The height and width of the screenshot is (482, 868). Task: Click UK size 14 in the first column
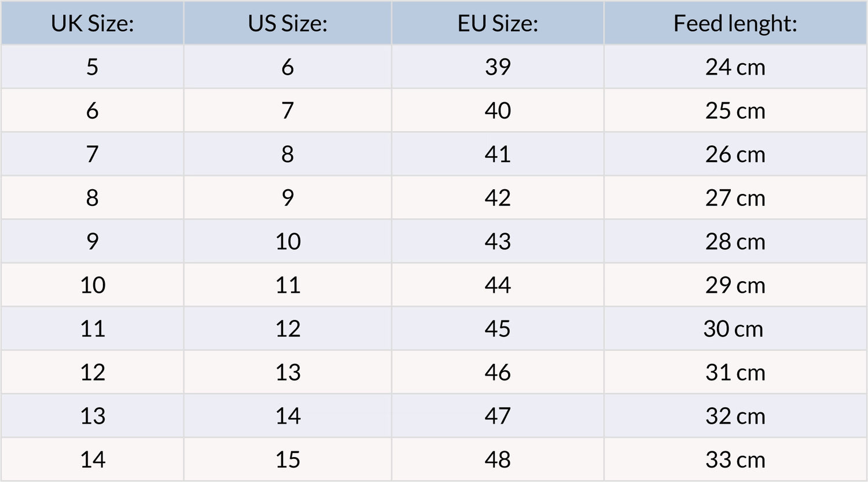click(93, 460)
